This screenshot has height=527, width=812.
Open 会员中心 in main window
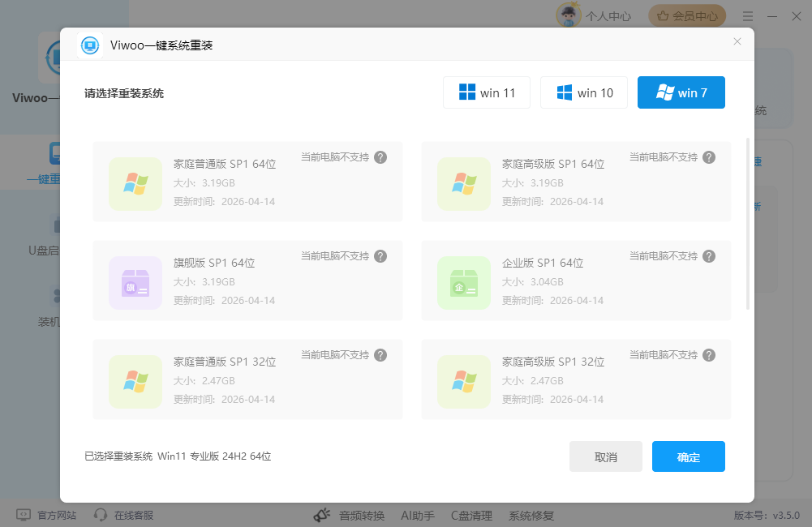687,16
